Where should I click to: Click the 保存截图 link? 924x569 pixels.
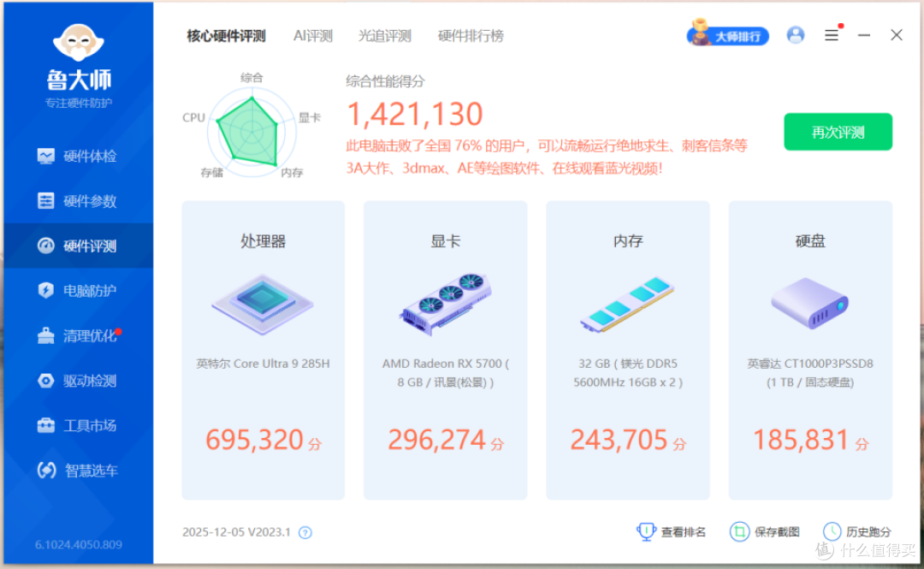(765, 532)
